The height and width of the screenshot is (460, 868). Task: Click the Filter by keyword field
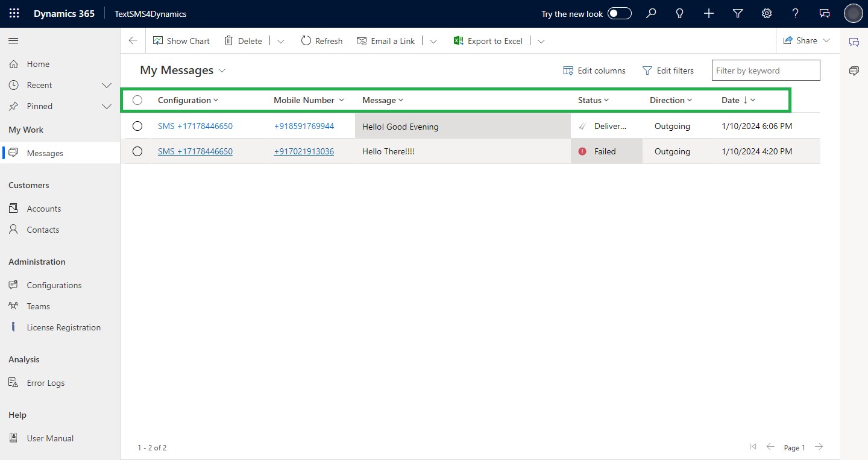[766, 71]
